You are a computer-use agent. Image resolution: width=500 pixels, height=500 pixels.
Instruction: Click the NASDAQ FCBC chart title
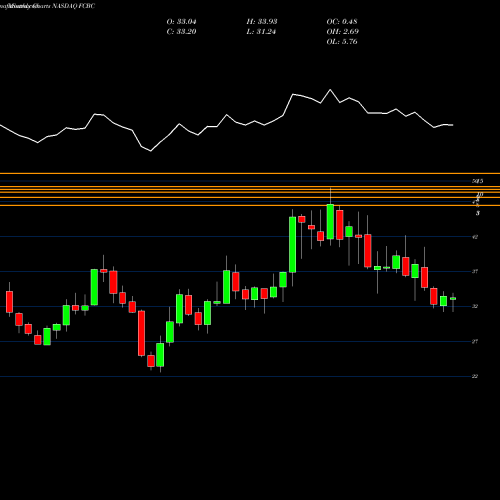pos(74,6)
